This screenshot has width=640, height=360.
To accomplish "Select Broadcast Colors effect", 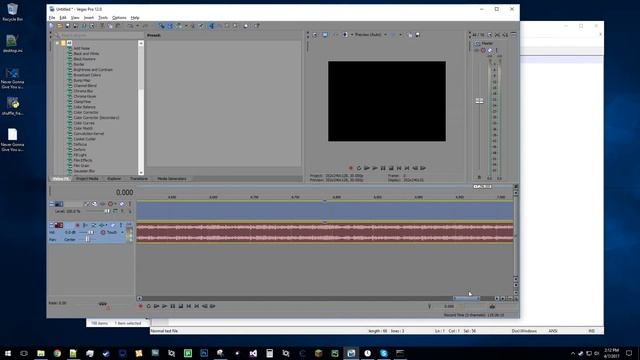I will (87, 75).
